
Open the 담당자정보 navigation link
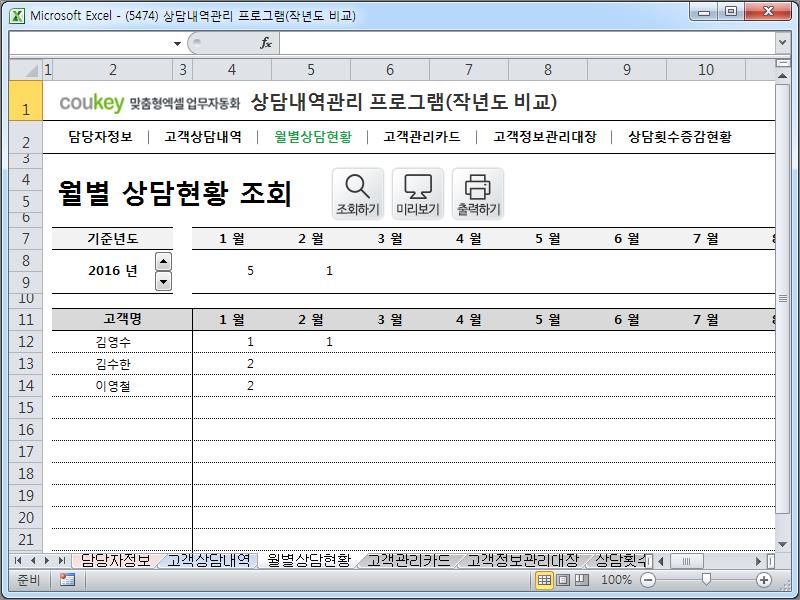[x=101, y=137]
